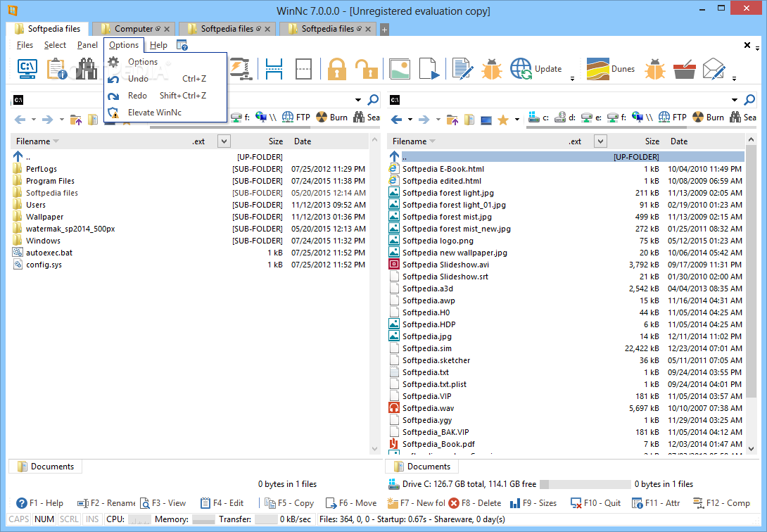Open right panel forward history dropdown arrow
The image size is (767, 532).
point(438,120)
